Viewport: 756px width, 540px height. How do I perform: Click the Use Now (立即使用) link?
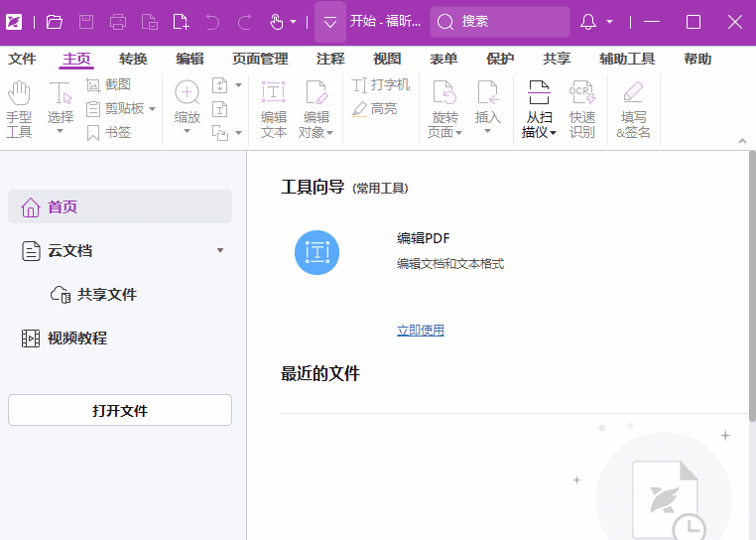coord(421,331)
